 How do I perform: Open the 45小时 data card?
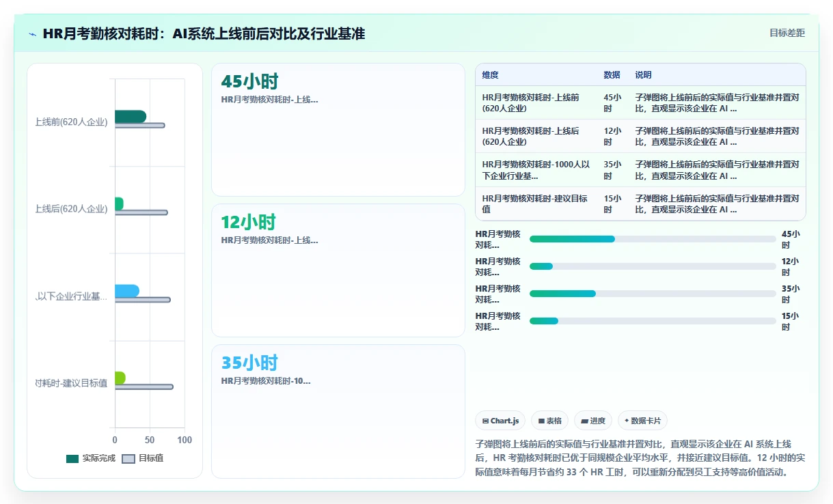pyautogui.click(x=338, y=130)
